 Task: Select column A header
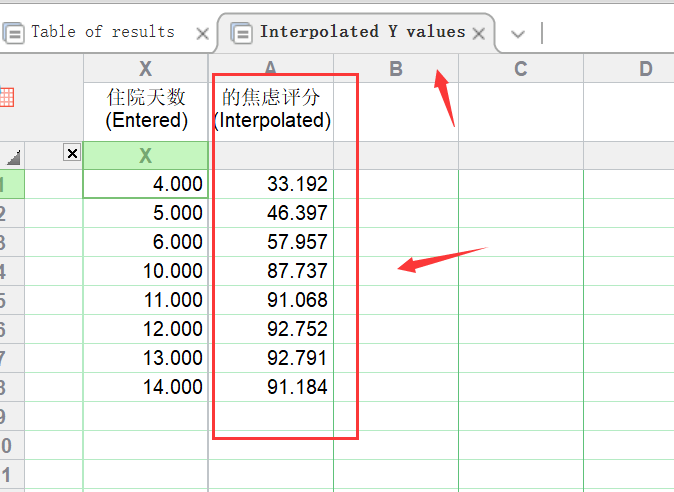point(271,68)
